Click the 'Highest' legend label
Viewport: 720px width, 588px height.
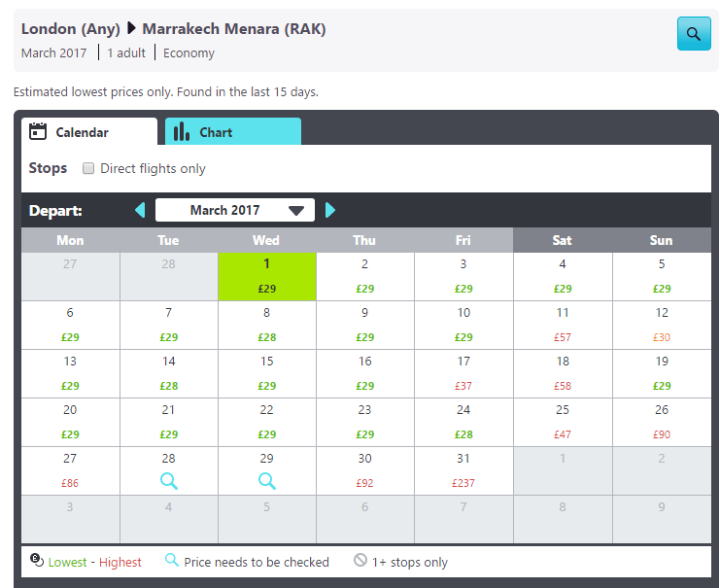coord(120,562)
